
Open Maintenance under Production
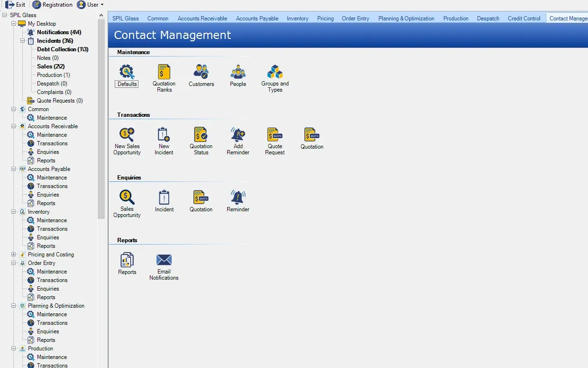(x=52, y=357)
